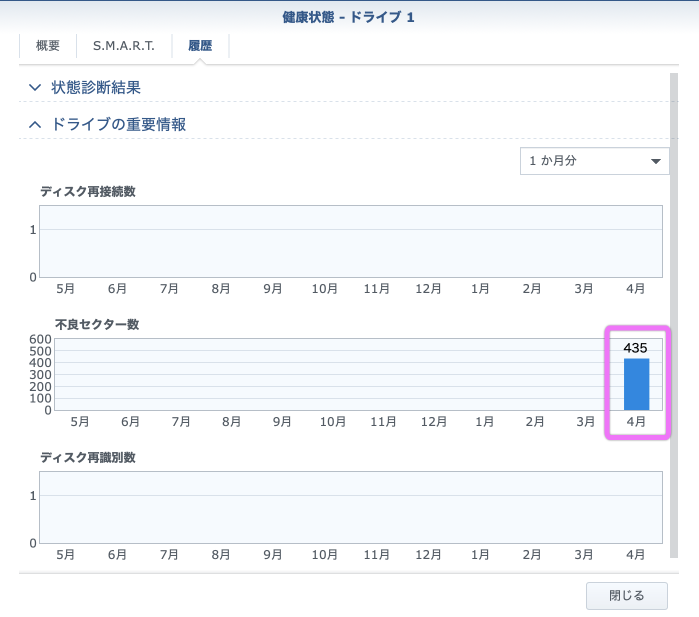Click the dropdown arrow of the period selector
The width and height of the screenshot is (699, 617).
(x=656, y=161)
